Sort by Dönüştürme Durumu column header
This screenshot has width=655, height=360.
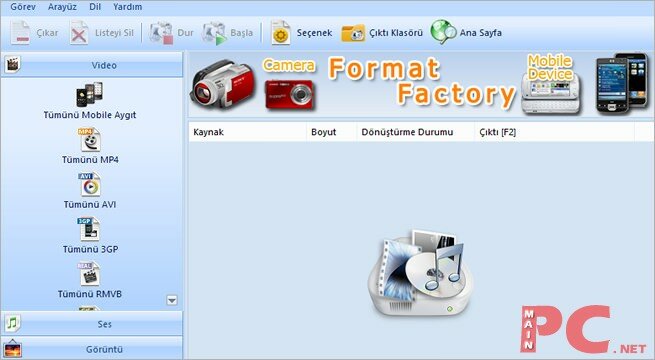pyautogui.click(x=416, y=132)
